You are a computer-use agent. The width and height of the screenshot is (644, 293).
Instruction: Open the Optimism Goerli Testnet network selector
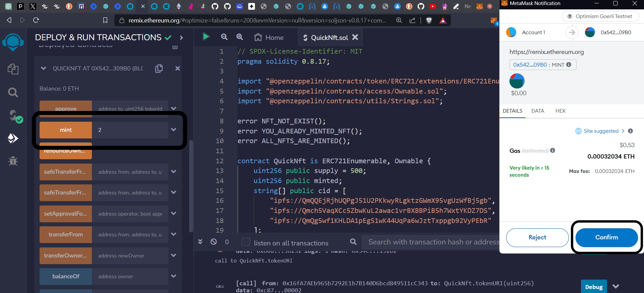(x=600, y=16)
